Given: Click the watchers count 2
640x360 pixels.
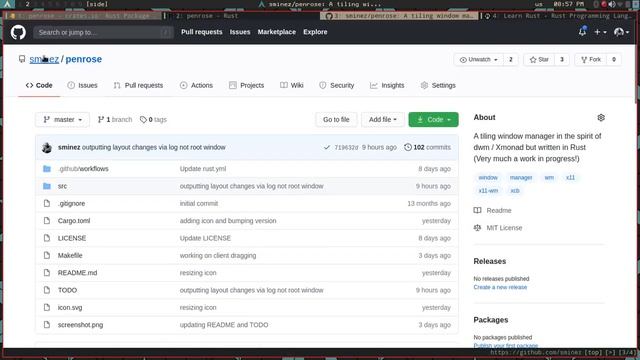Looking at the screenshot, I should pos(511,60).
